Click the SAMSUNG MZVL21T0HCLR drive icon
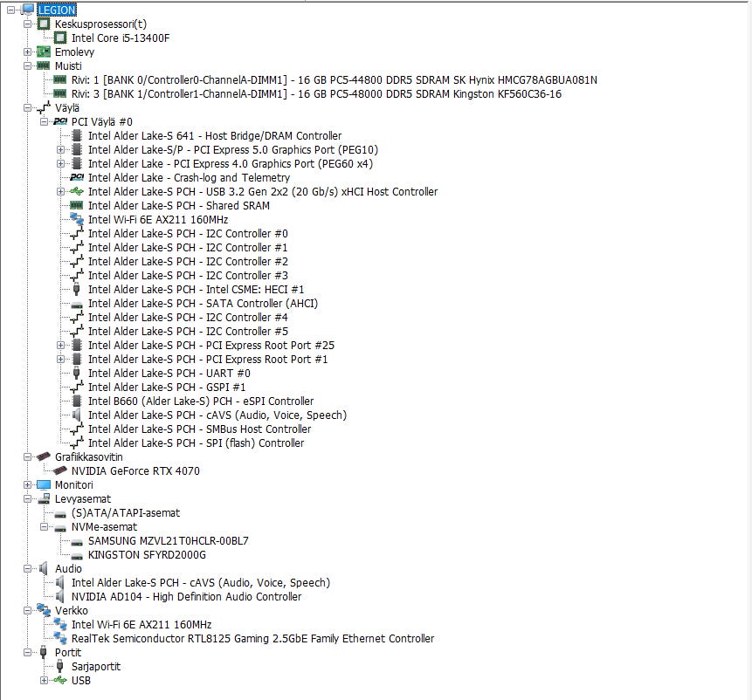 (x=77, y=542)
